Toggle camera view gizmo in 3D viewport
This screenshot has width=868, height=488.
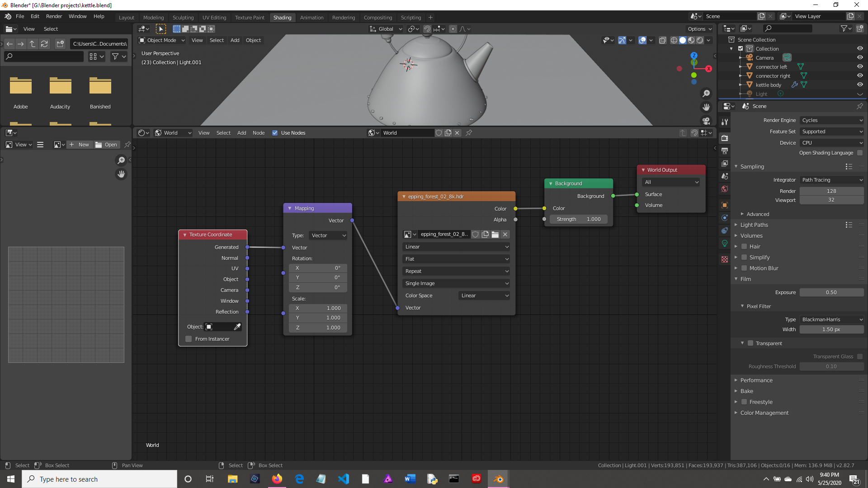click(x=706, y=121)
